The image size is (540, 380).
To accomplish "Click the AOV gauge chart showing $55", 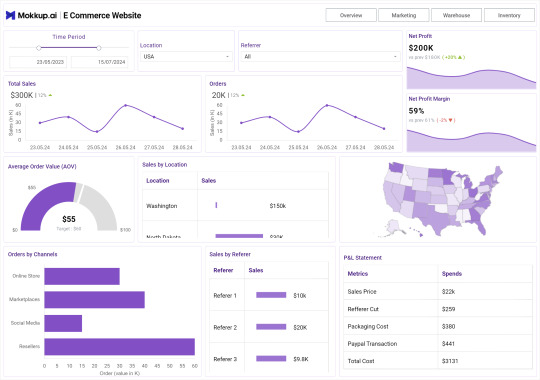I will (x=69, y=206).
